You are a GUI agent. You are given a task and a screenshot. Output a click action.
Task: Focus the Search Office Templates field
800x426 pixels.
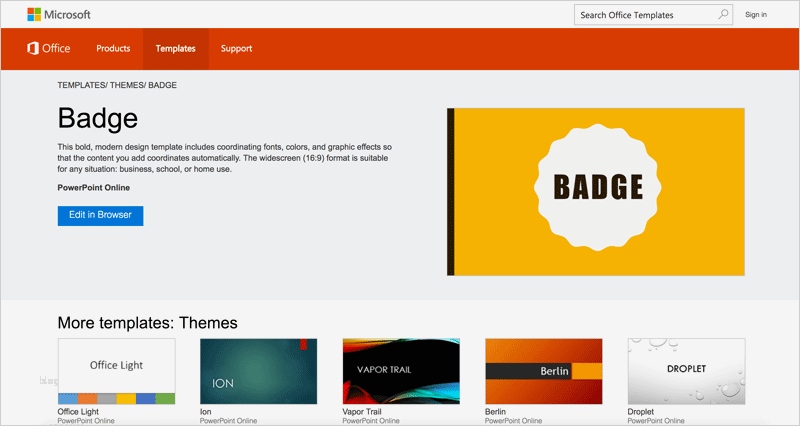[653, 15]
